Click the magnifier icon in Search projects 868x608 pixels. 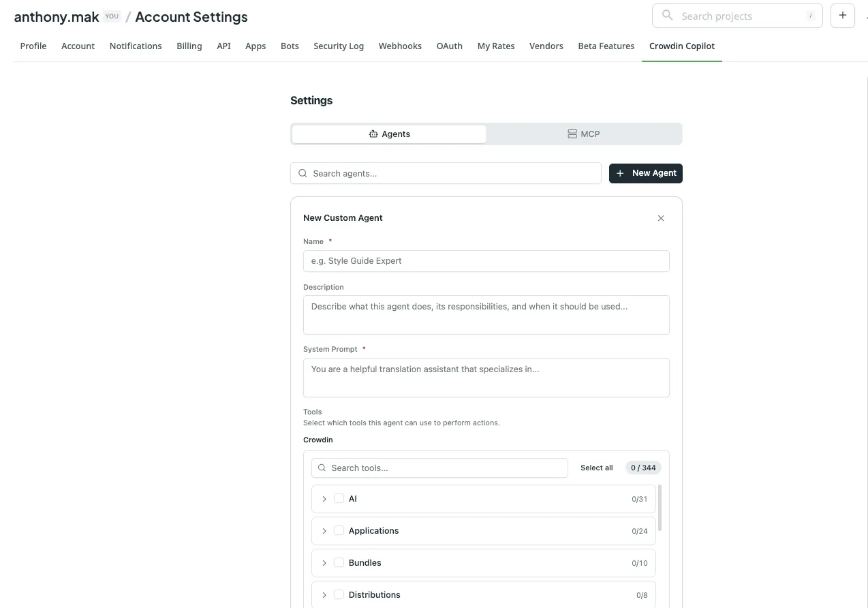click(x=667, y=15)
